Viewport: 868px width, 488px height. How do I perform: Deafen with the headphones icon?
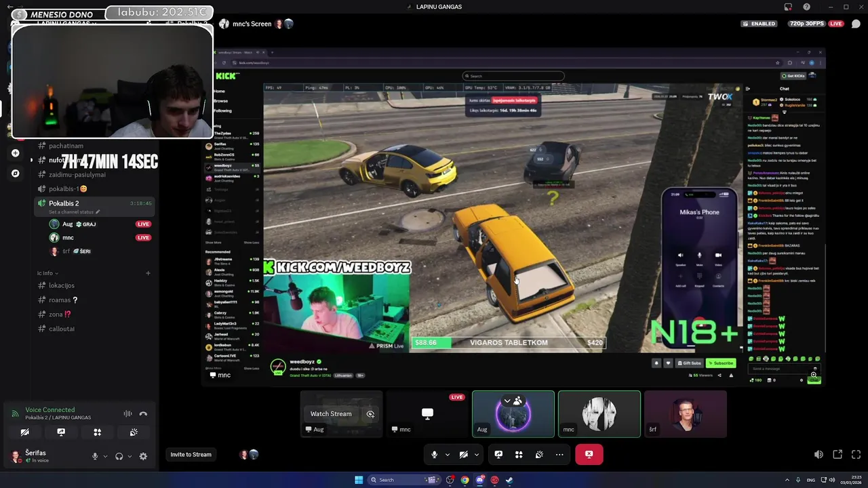119,456
